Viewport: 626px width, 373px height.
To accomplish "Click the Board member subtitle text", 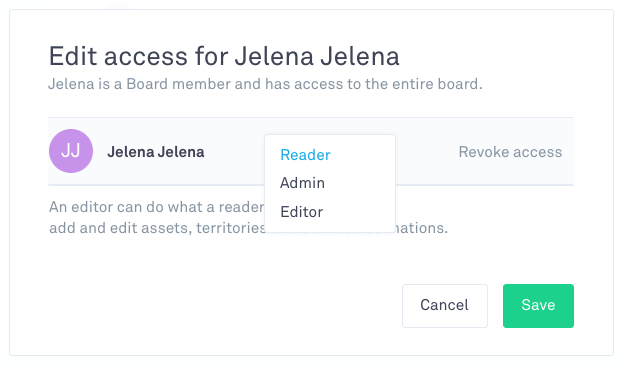I will click(x=265, y=84).
